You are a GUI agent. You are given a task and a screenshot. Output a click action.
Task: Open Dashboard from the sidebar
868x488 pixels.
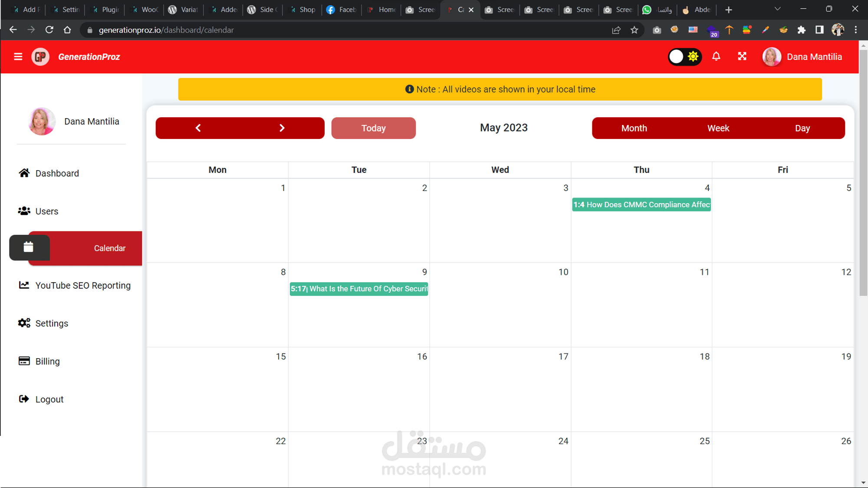57,173
